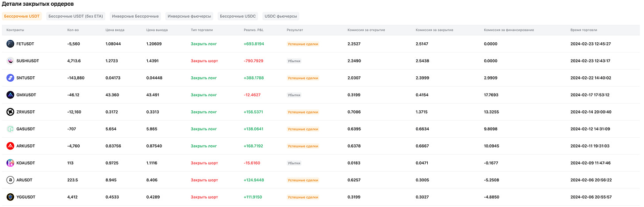
Task: Click the Тип торговли column header
Action: pos(202,30)
